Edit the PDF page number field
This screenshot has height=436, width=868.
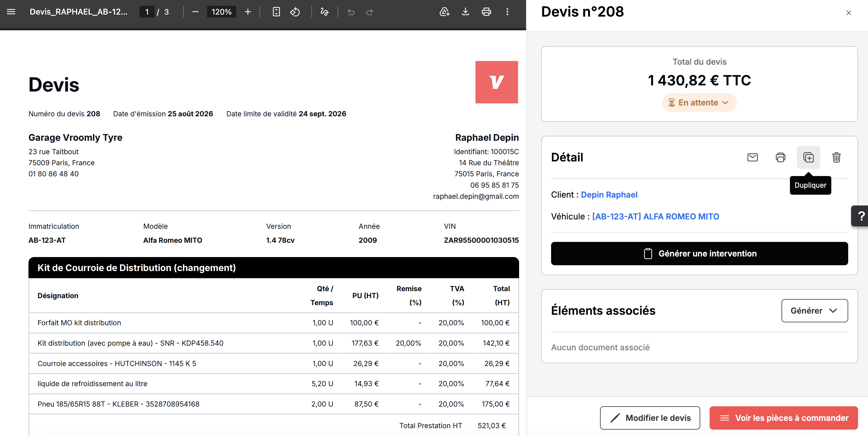click(147, 12)
